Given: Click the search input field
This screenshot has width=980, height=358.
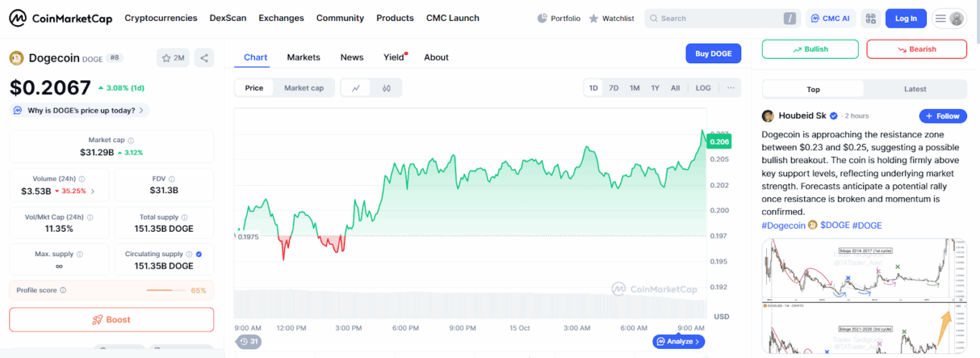Looking at the screenshot, I should click(x=717, y=19).
